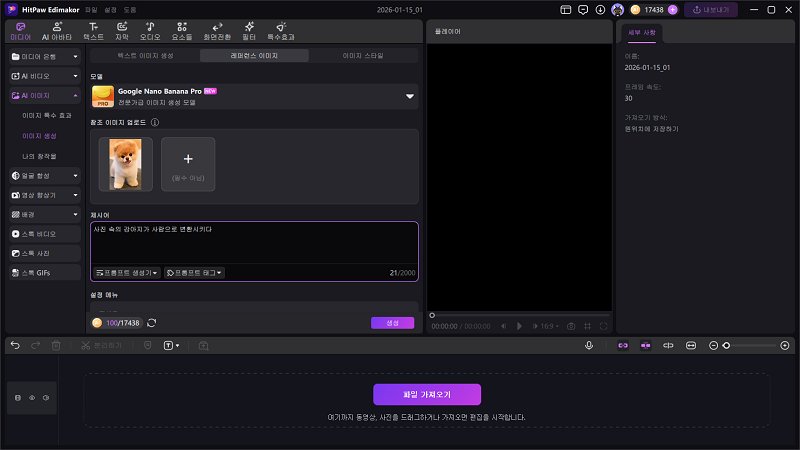Expand the Google Nano Banana Pro model dropdown
800x450 pixels.
click(409, 96)
